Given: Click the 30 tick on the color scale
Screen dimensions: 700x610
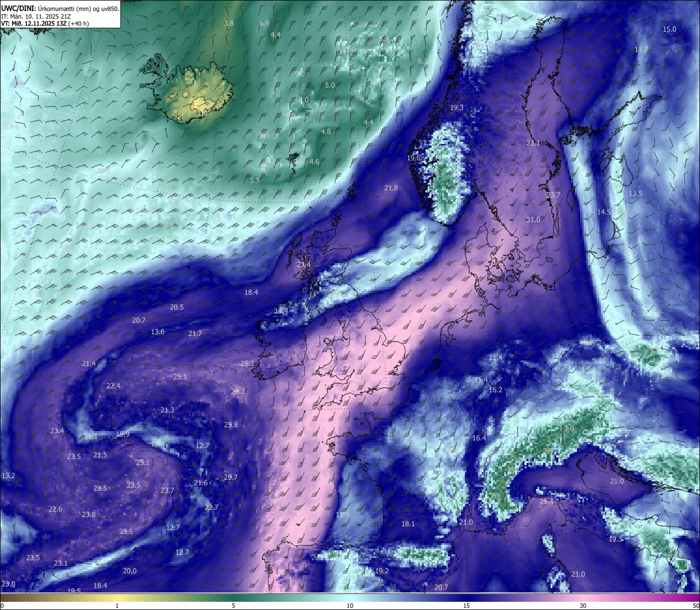Looking at the screenshot, I should (583, 606).
